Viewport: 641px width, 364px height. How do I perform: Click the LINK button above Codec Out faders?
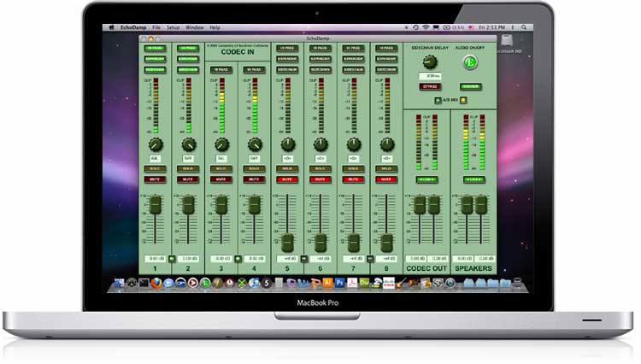tap(426, 179)
